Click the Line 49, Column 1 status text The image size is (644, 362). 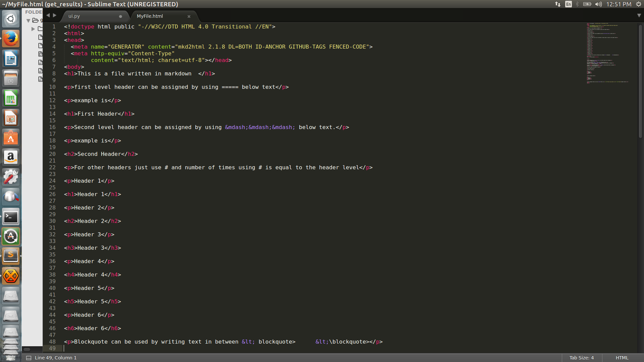click(x=56, y=358)
